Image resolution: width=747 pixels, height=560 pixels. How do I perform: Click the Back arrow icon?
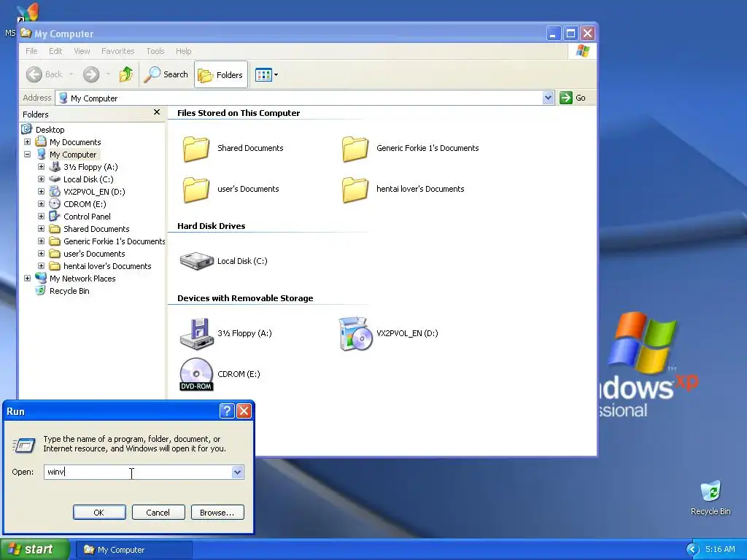(x=34, y=74)
